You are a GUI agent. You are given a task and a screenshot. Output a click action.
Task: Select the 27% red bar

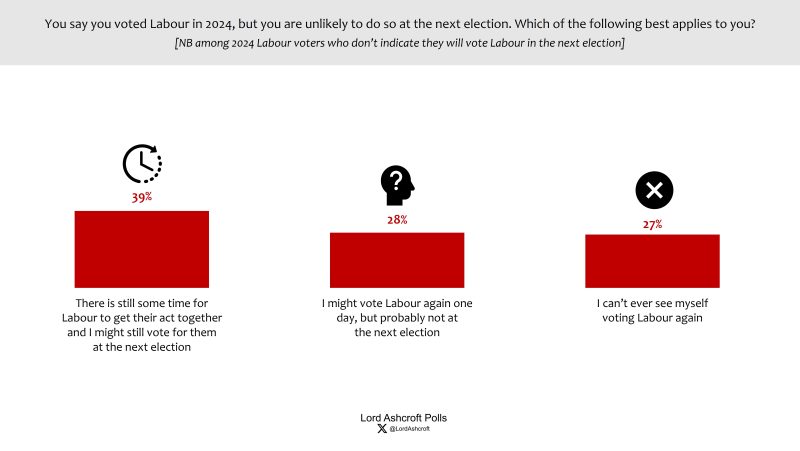coord(653,261)
